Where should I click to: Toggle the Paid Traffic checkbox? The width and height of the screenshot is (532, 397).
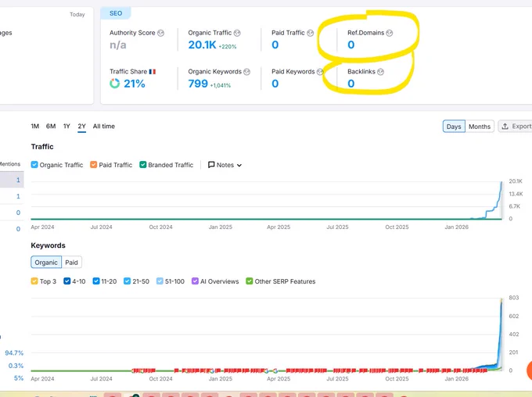pos(94,165)
